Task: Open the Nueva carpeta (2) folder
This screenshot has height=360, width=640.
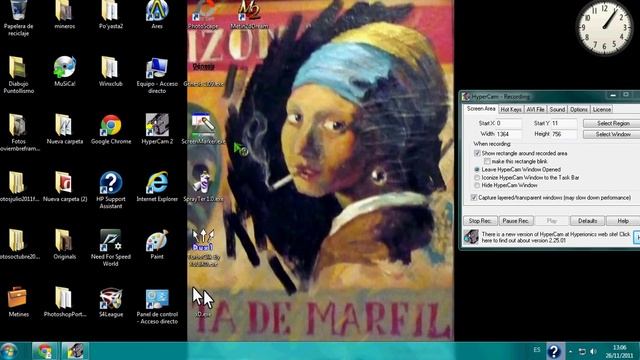Action: (65, 187)
